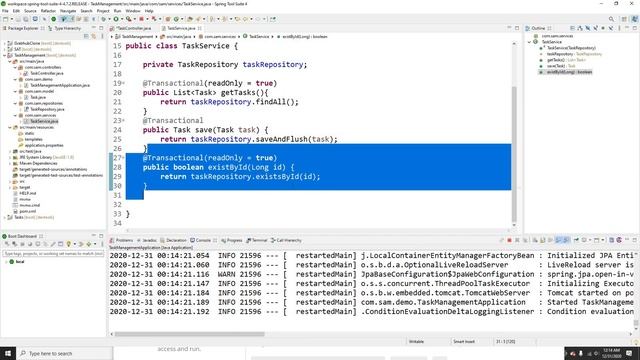Collapse the TaskManagement project
The image size is (640, 360).
(x=4, y=55)
